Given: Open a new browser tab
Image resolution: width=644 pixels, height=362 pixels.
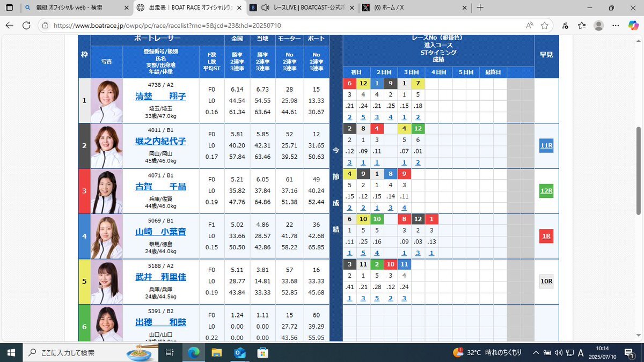Looking at the screenshot, I should click(480, 8).
